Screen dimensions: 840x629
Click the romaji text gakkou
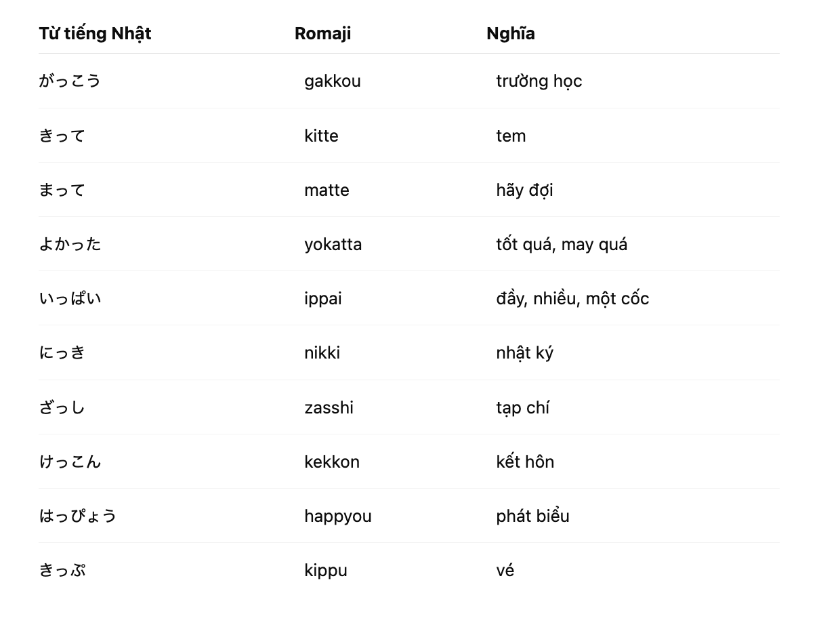(x=333, y=81)
